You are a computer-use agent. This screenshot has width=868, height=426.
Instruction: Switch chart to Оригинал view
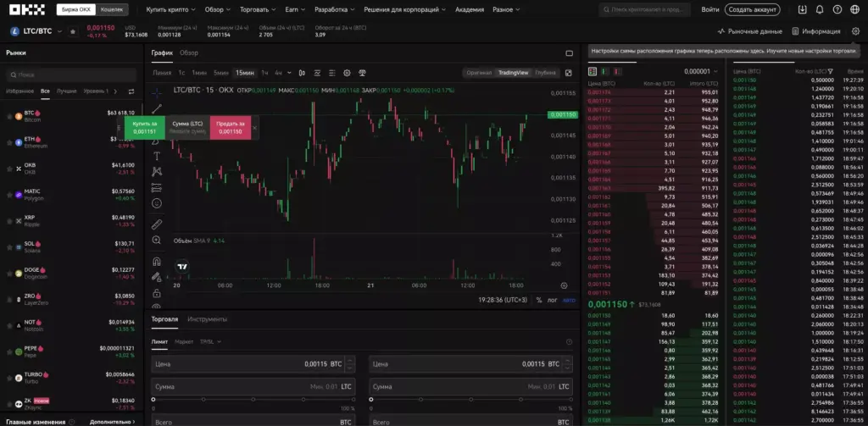[479, 73]
